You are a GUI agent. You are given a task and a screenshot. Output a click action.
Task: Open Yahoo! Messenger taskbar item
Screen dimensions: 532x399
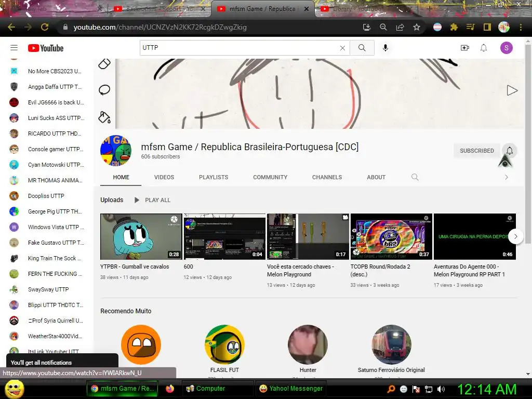click(291, 389)
